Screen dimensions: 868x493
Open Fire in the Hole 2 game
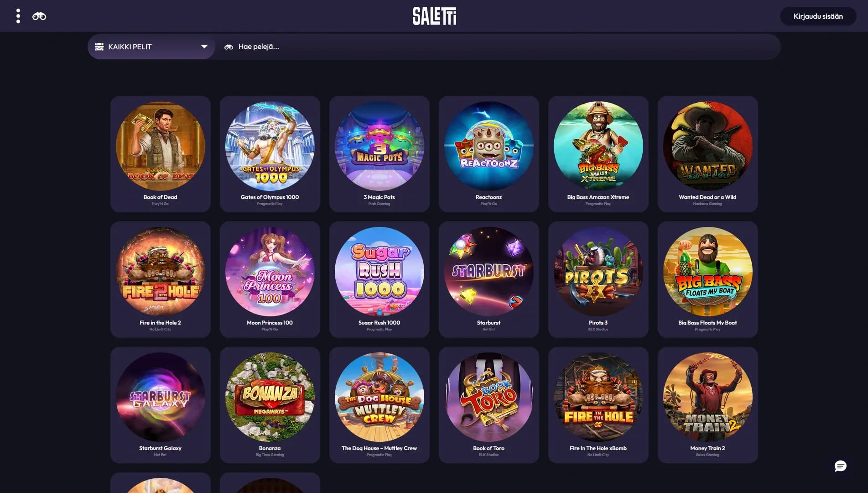(161, 279)
